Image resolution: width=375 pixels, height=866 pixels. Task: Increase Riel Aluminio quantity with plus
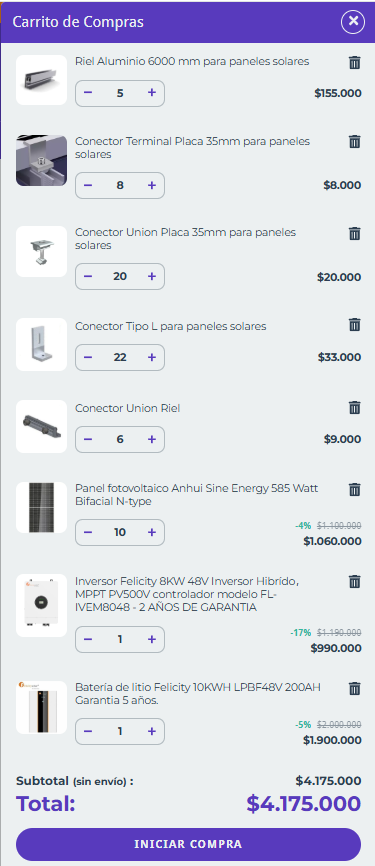point(152,93)
